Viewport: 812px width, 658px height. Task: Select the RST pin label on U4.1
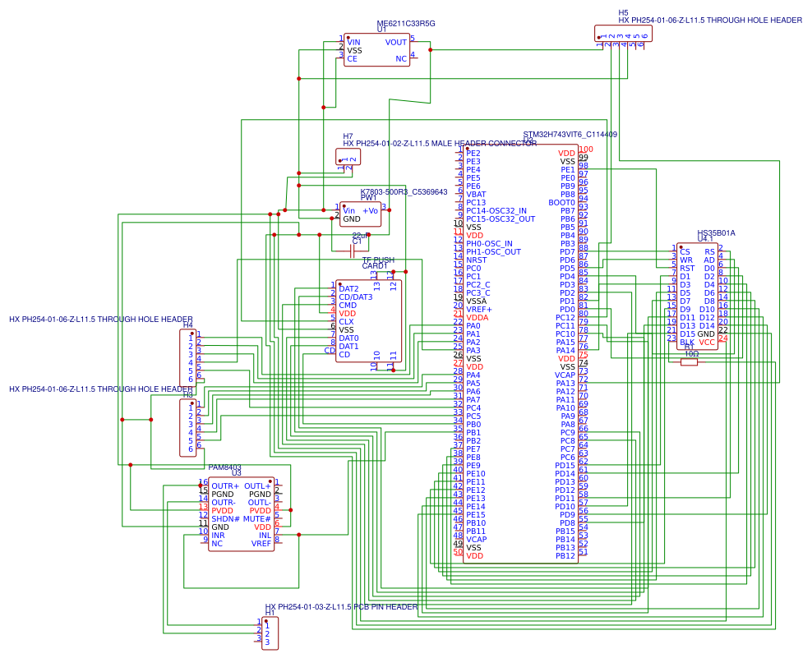[x=687, y=268]
